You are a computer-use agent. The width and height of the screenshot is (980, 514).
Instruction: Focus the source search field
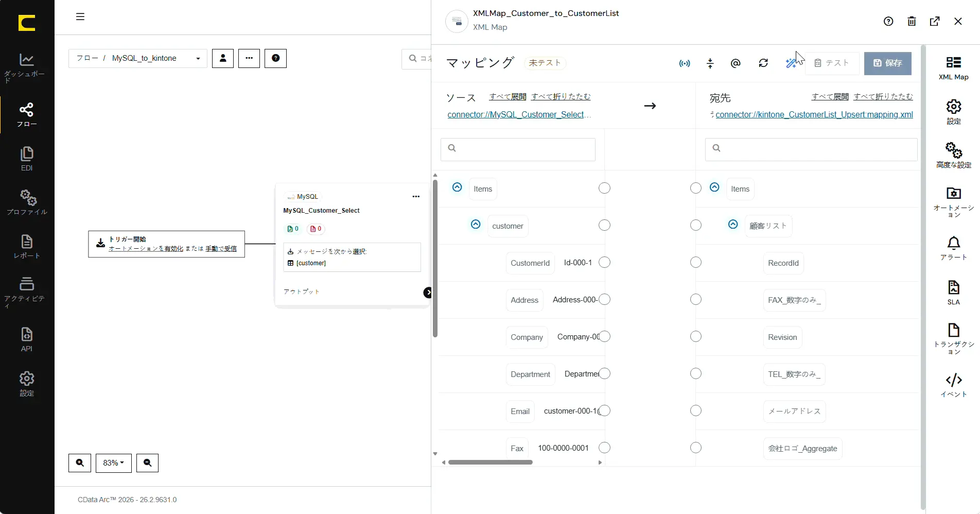[x=518, y=149]
